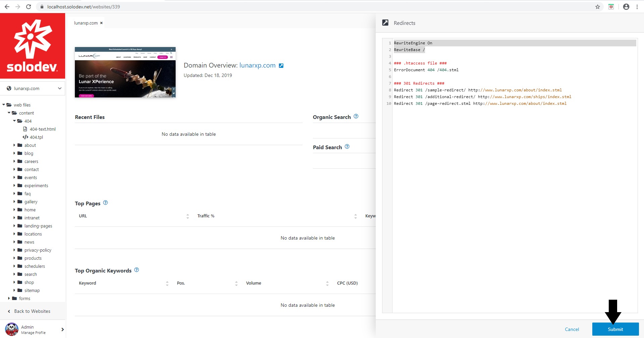The height and width of the screenshot is (338, 644).
Task: Open the schedulers folder
Action: pos(35,266)
